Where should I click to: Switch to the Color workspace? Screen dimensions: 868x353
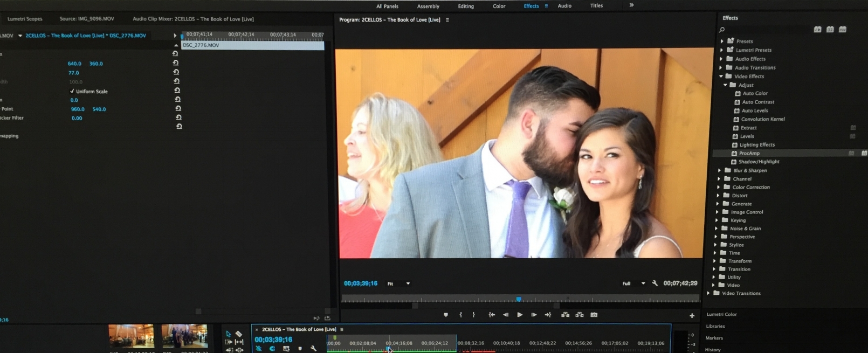499,6
